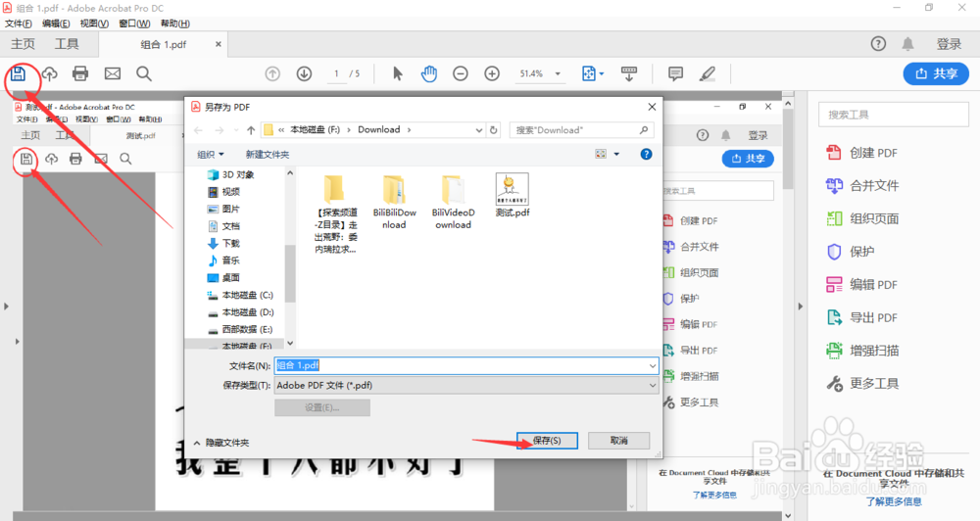The height and width of the screenshot is (521, 980).
Task: Select the 测试.pdf file thumbnail
Action: pos(512,196)
